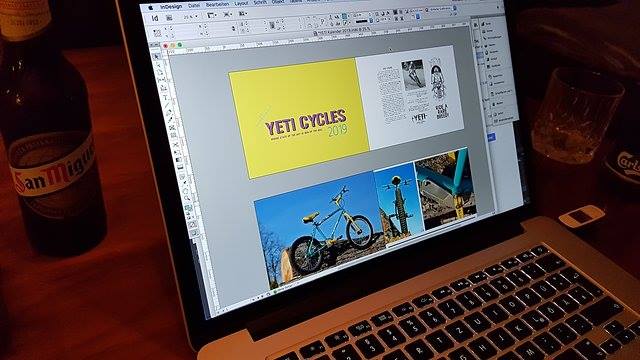Select the Type tool in toolbox
640x360 pixels.
165,97
